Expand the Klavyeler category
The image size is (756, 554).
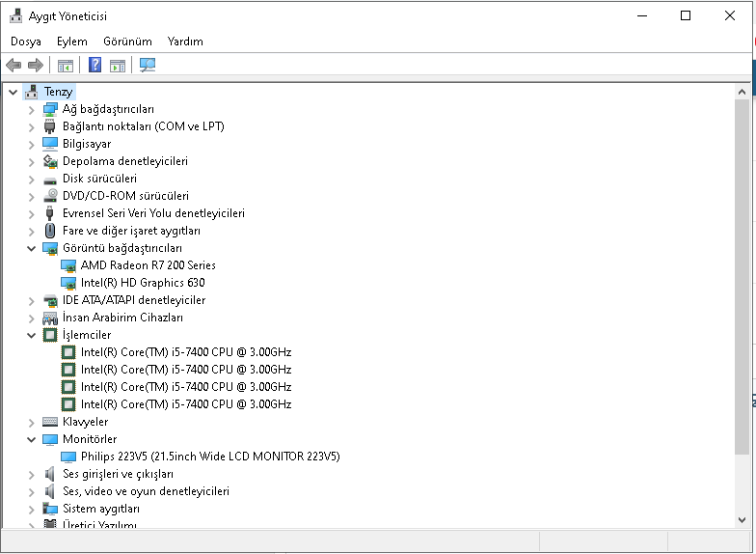pos(31,423)
